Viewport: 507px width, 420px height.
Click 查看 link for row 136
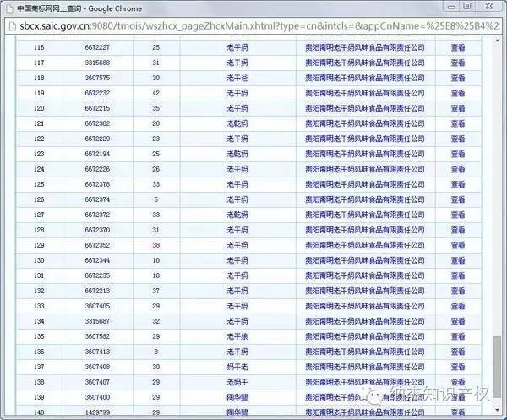457,352
